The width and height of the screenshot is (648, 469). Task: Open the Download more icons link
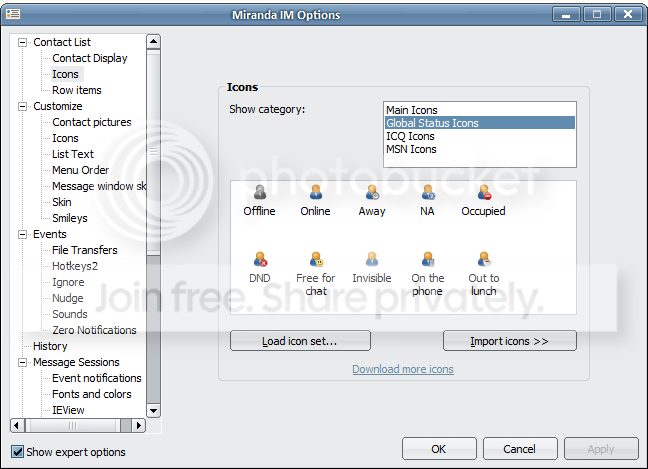pos(403,369)
